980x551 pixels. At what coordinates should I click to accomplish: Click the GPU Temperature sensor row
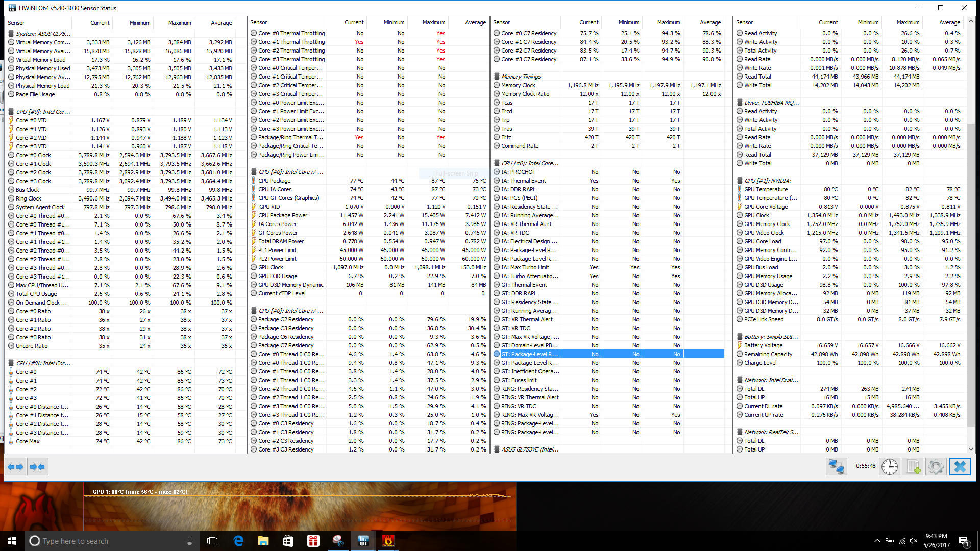(766, 189)
